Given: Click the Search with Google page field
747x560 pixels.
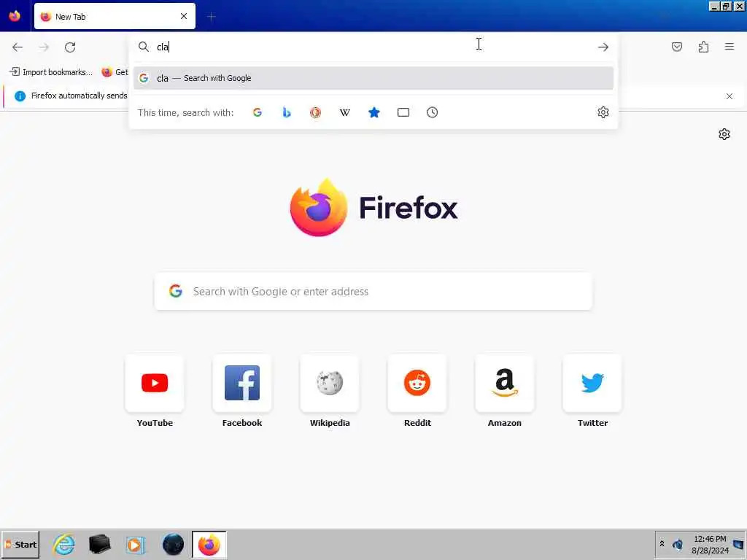Looking at the screenshot, I should point(373,292).
